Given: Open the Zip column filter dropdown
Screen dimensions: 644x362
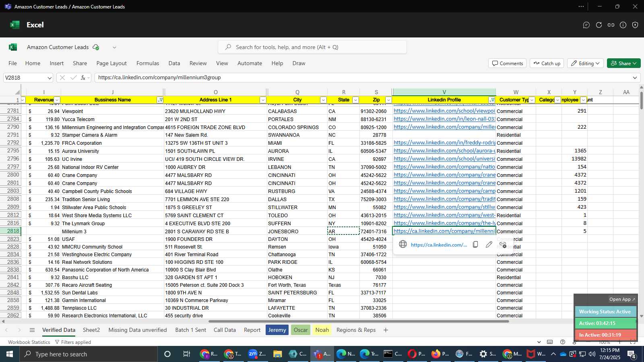Looking at the screenshot, I should click(388, 100).
